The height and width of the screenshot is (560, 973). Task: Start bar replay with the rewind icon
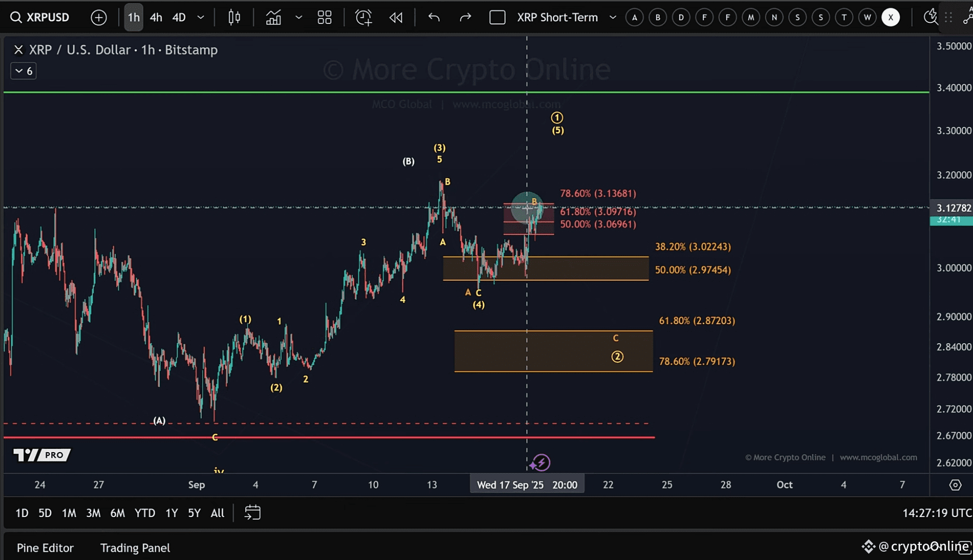396,17
